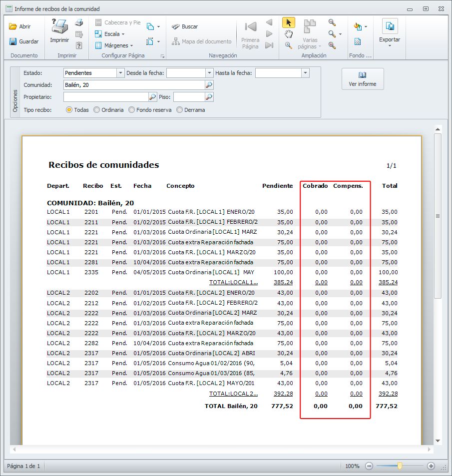Open the Exportar dropdown arrow menu
The width and height of the screenshot is (452, 476).
(x=390, y=46)
